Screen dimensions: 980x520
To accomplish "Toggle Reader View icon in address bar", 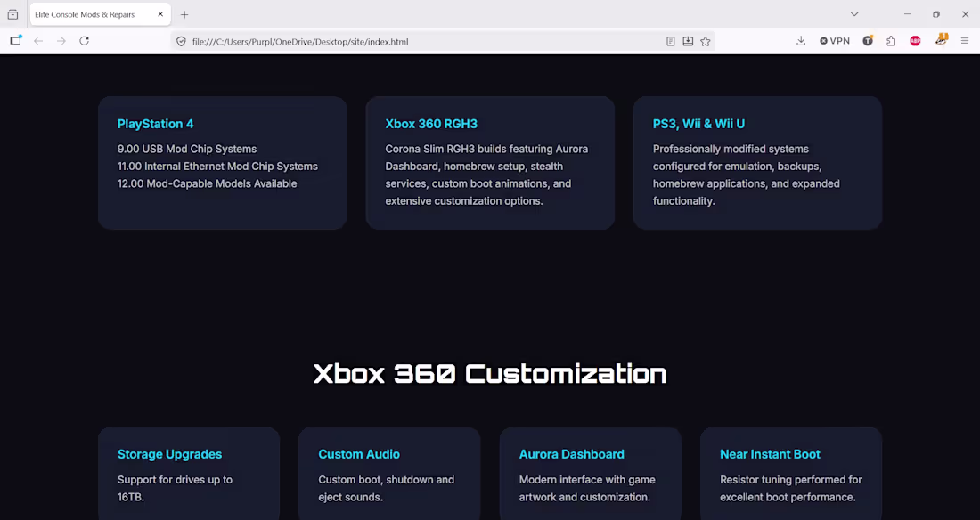I will point(671,41).
